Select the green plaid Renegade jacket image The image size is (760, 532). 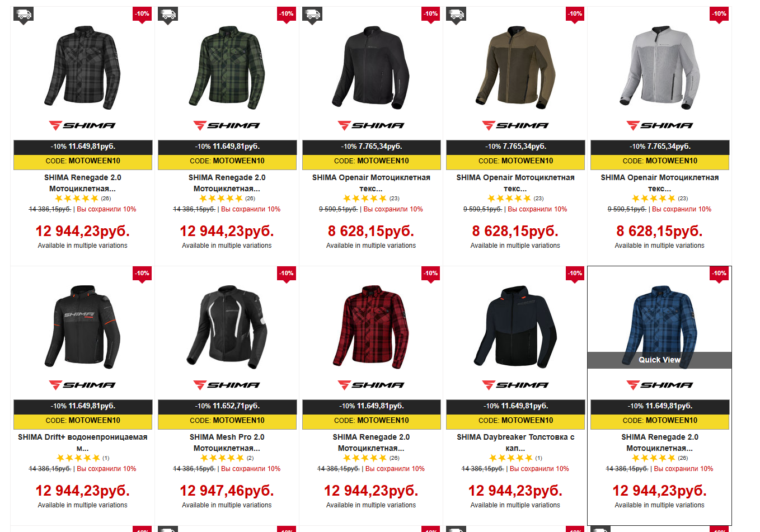[227, 67]
